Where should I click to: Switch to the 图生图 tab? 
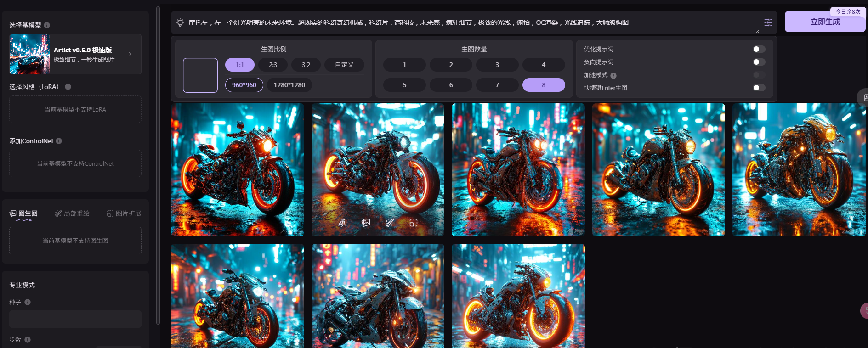point(24,213)
